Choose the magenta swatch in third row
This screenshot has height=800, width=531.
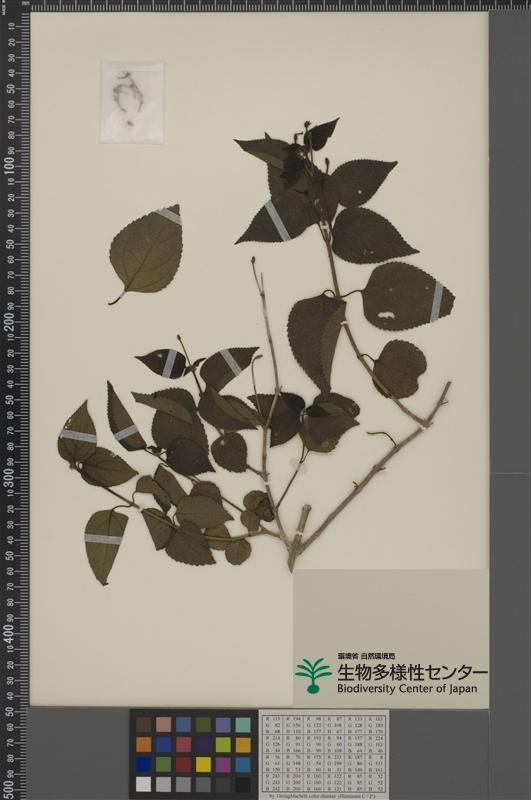point(223,764)
